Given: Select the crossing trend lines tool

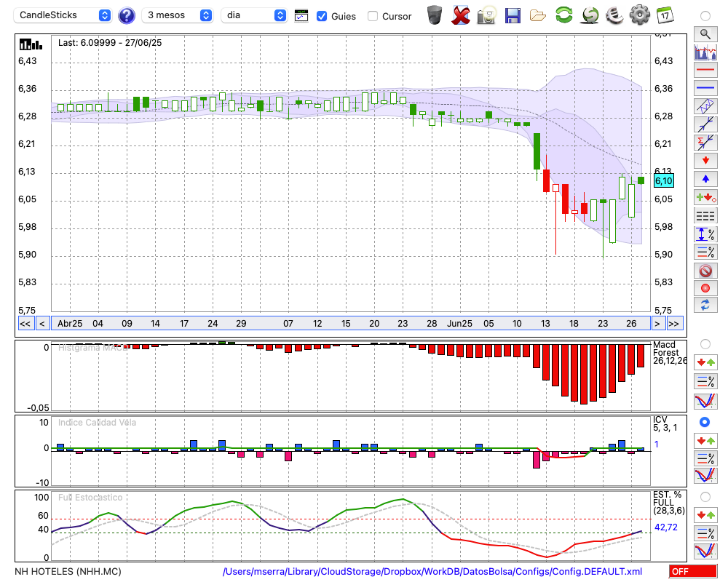Looking at the screenshot, I should coord(705,124).
